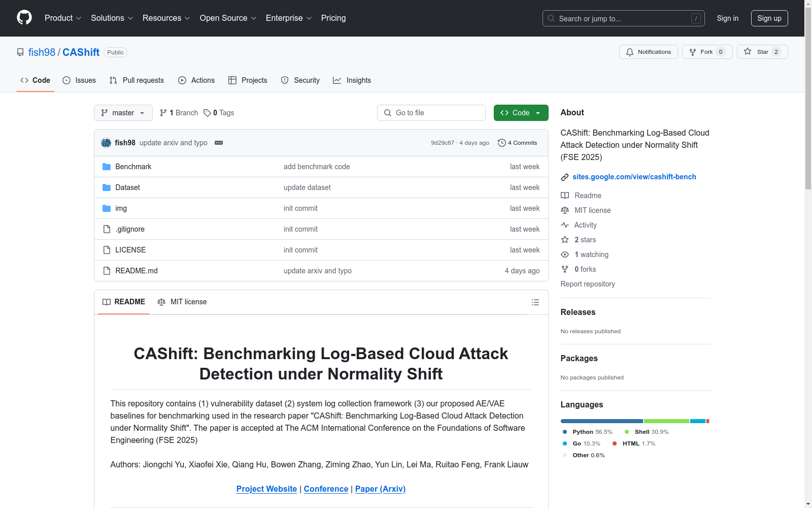Click the Sign up button

tap(769, 18)
